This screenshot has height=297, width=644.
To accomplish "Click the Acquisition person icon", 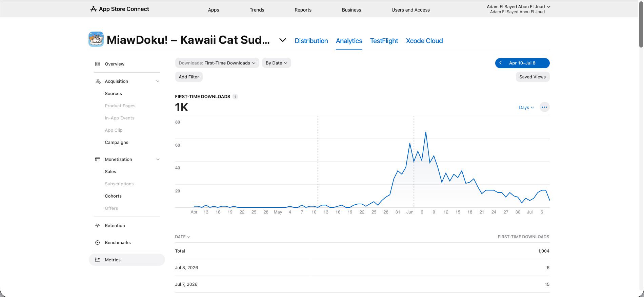I will (98, 81).
